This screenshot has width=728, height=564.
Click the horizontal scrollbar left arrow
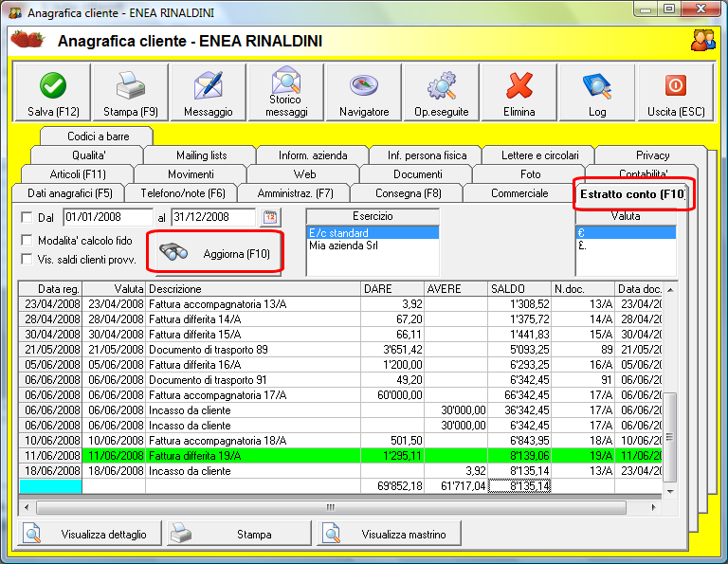pyautogui.click(x=27, y=507)
